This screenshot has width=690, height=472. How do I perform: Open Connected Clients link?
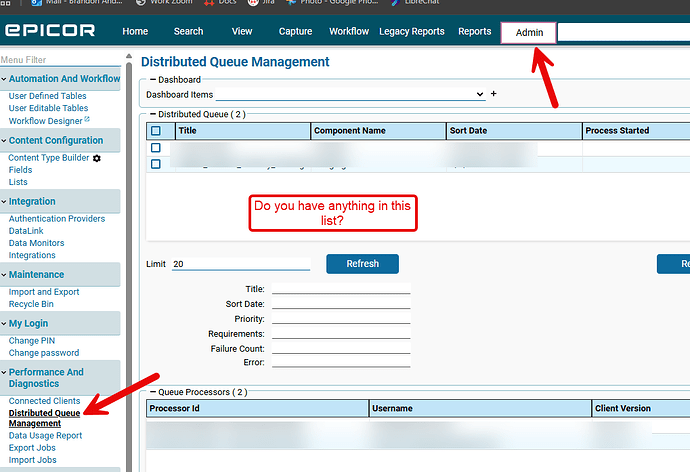44,401
